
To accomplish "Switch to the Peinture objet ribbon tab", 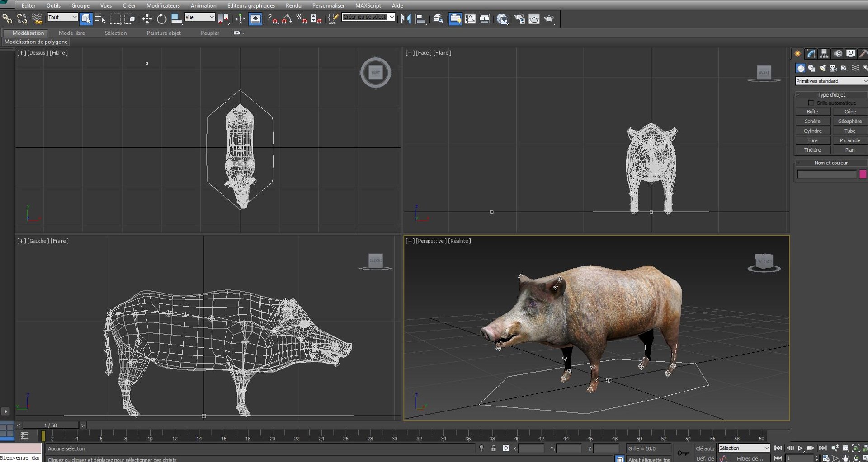I will 164,33.
